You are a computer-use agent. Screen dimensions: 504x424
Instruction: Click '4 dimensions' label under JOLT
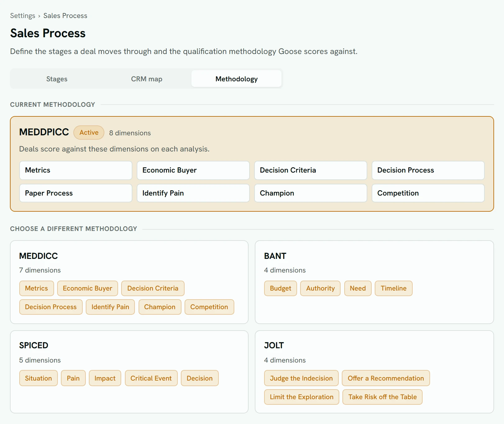285,360
